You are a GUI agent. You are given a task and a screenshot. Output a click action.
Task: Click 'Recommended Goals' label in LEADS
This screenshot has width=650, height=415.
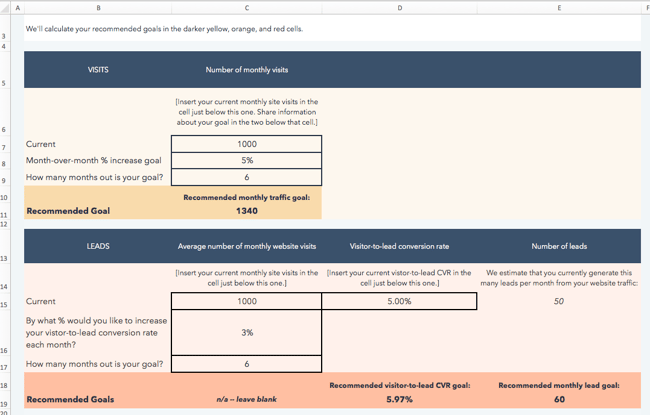click(x=70, y=399)
